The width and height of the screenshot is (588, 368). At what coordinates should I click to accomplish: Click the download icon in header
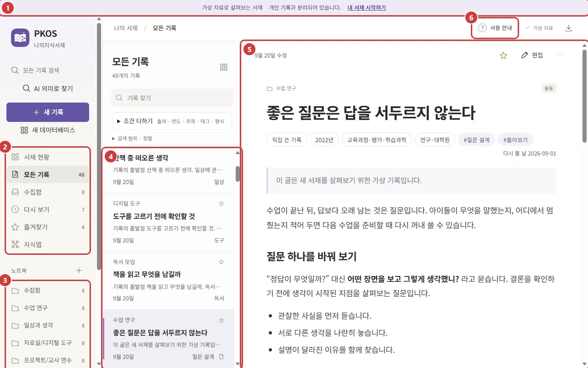click(x=569, y=28)
